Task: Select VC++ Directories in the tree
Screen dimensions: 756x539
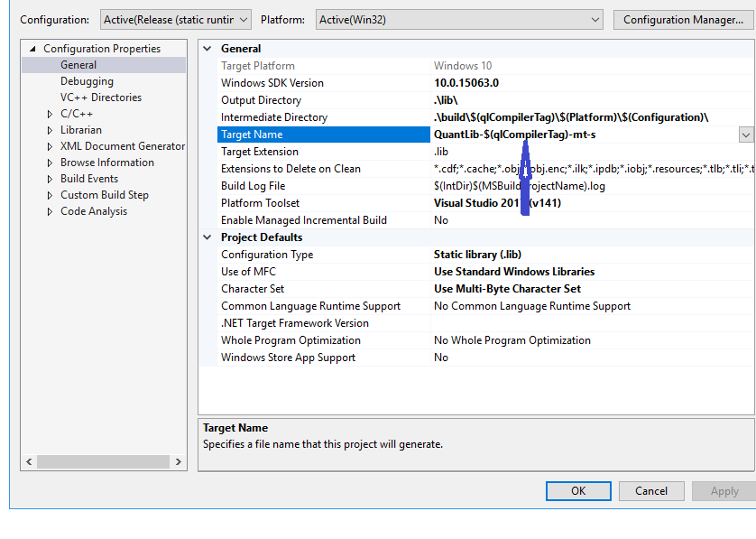Action: click(x=100, y=98)
